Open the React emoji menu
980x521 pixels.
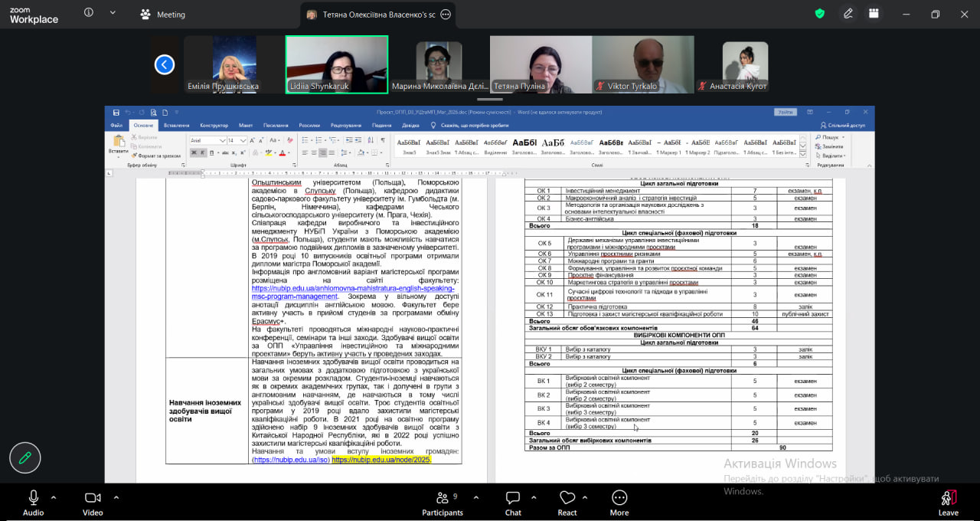coord(567,503)
